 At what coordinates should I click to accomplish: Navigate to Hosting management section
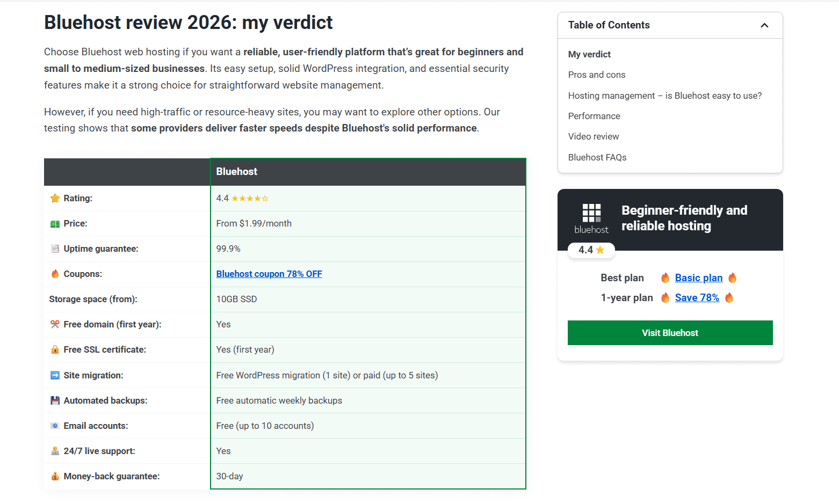point(664,96)
